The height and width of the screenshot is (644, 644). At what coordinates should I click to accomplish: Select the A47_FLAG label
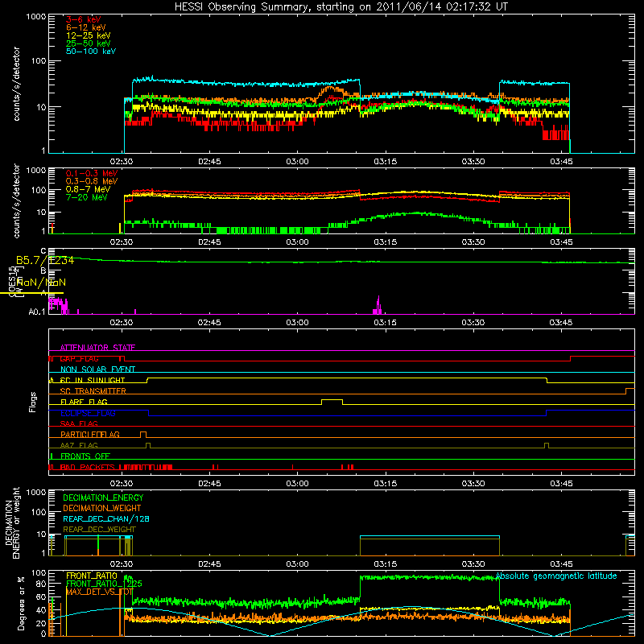79,445
